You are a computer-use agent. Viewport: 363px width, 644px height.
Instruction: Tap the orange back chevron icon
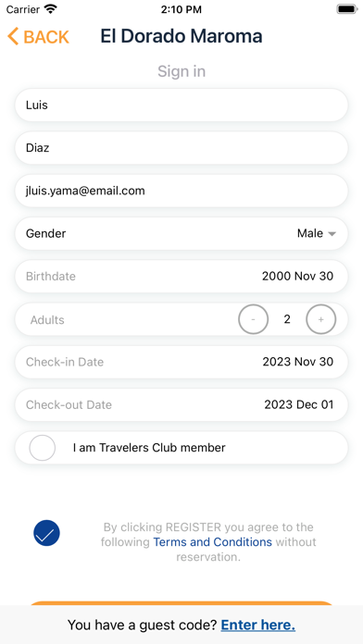click(x=13, y=37)
